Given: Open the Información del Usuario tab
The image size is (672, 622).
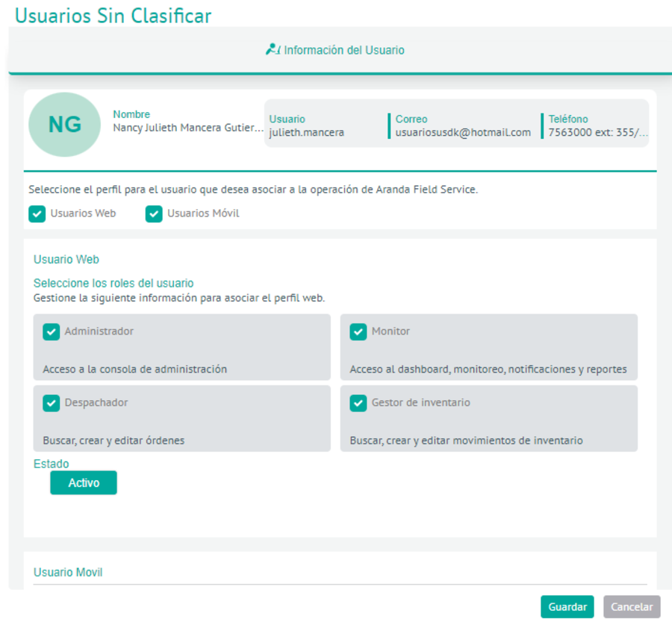Looking at the screenshot, I should (335, 50).
